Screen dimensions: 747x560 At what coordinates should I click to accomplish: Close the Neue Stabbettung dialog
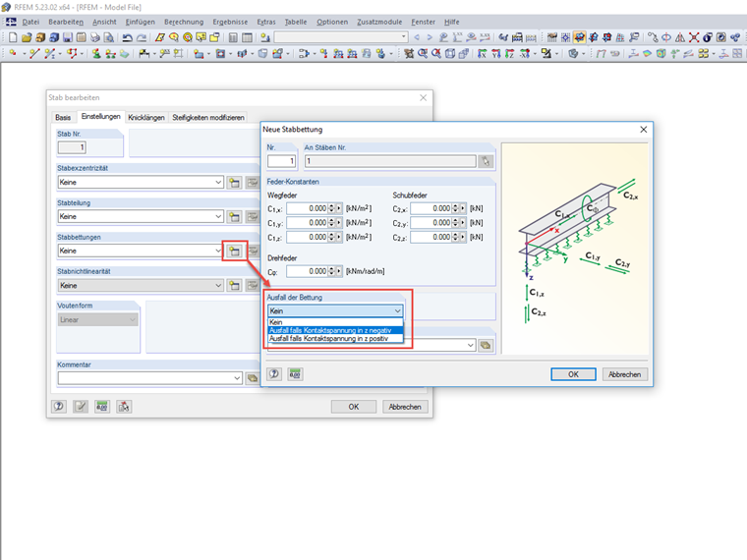(643, 130)
